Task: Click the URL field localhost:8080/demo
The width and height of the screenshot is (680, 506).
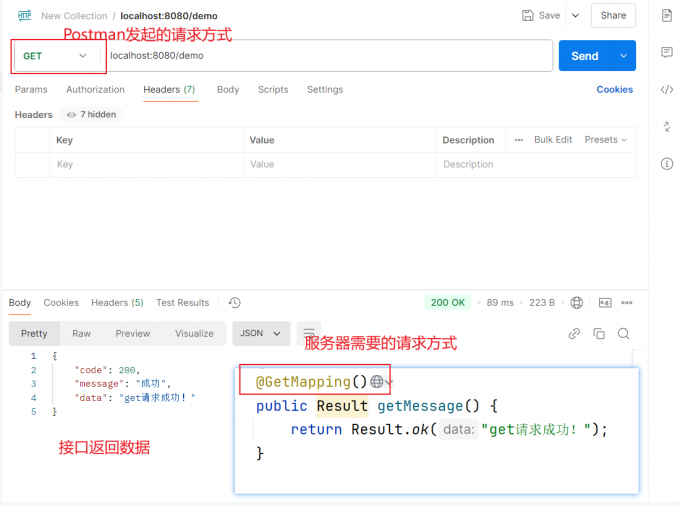Action: pos(329,55)
